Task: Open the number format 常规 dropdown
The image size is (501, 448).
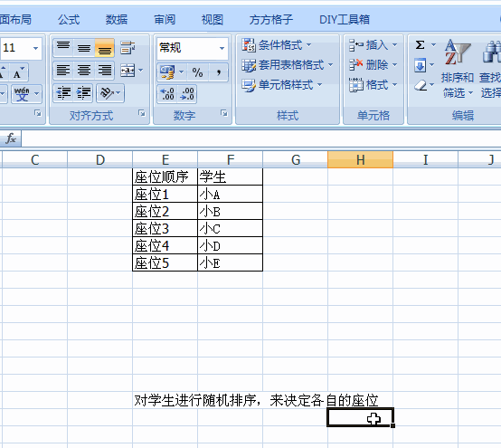Action: tap(222, 48)
